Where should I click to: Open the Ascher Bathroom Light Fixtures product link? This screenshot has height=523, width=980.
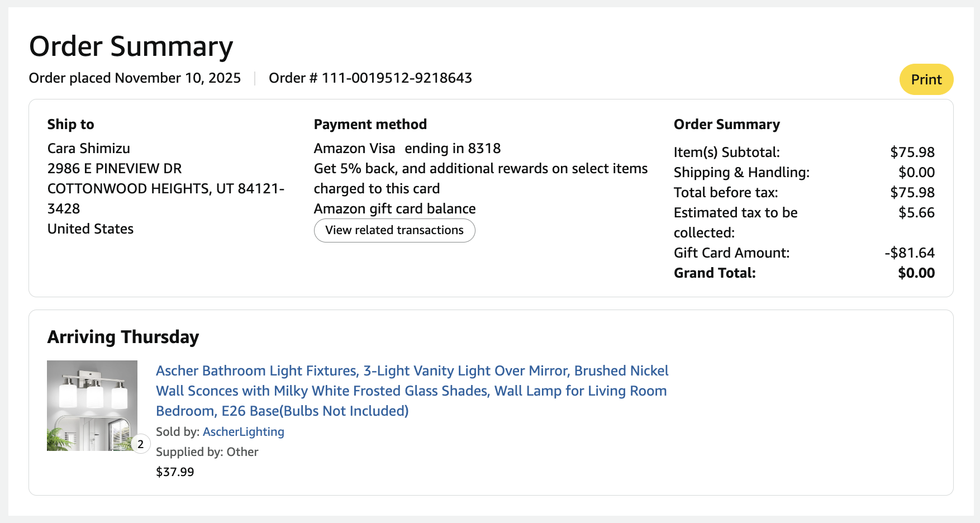(411, 391)
